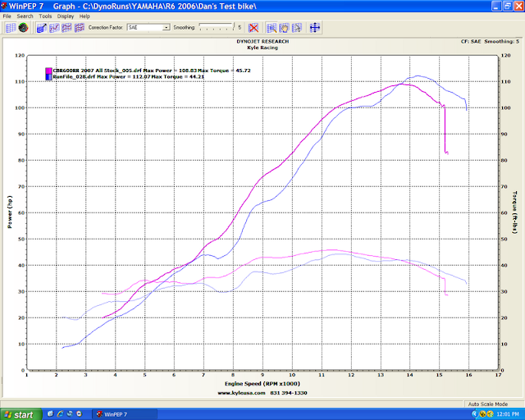Click the graph grid view toolbar icon
525x420 pixels.
pos(11,28)
